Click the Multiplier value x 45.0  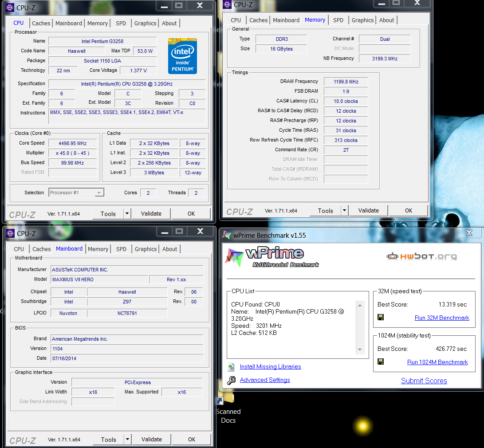click(x=73, y=153)
